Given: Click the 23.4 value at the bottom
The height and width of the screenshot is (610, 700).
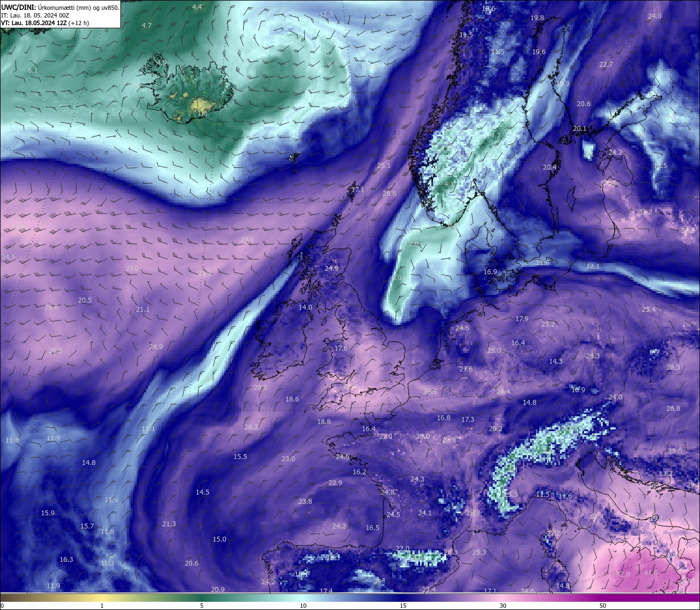Looking at the screenshot, I should pyautogui.click(x=429, y=590).
